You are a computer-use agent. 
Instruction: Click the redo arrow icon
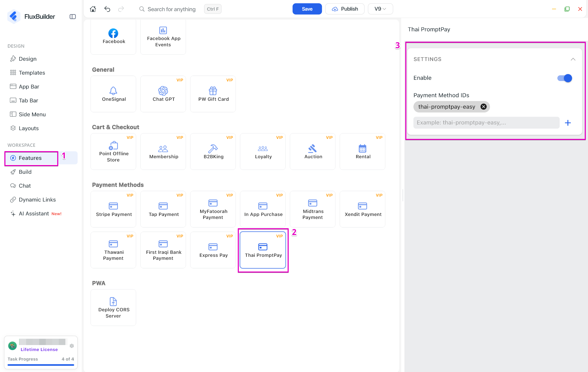(x=121, y=9)
